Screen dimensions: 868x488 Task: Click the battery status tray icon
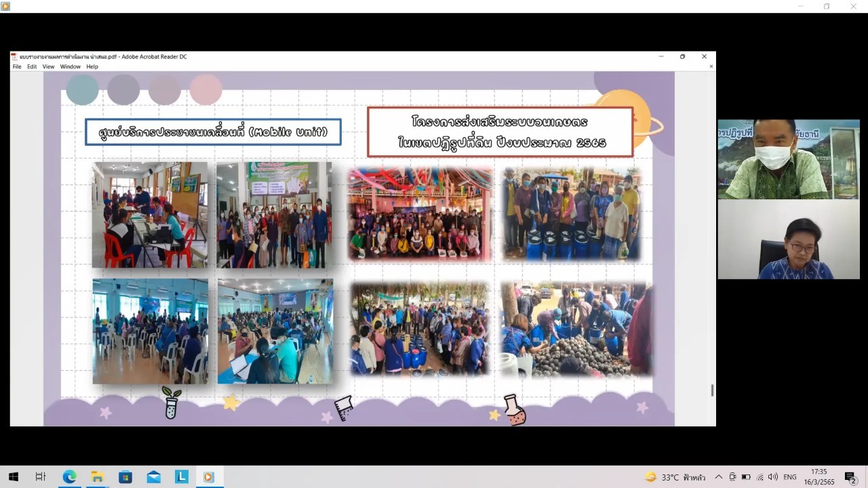coord(746,477)
